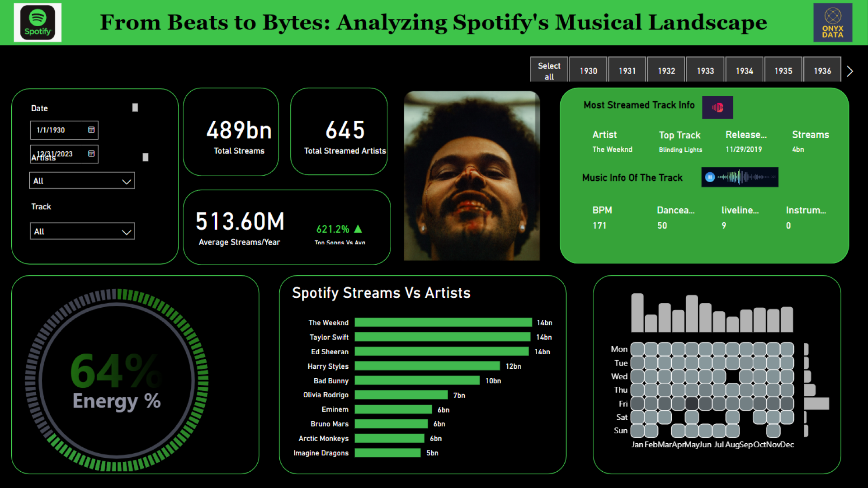
Task: Click the start date field 1/1/1930
Action: coord(64,130)
